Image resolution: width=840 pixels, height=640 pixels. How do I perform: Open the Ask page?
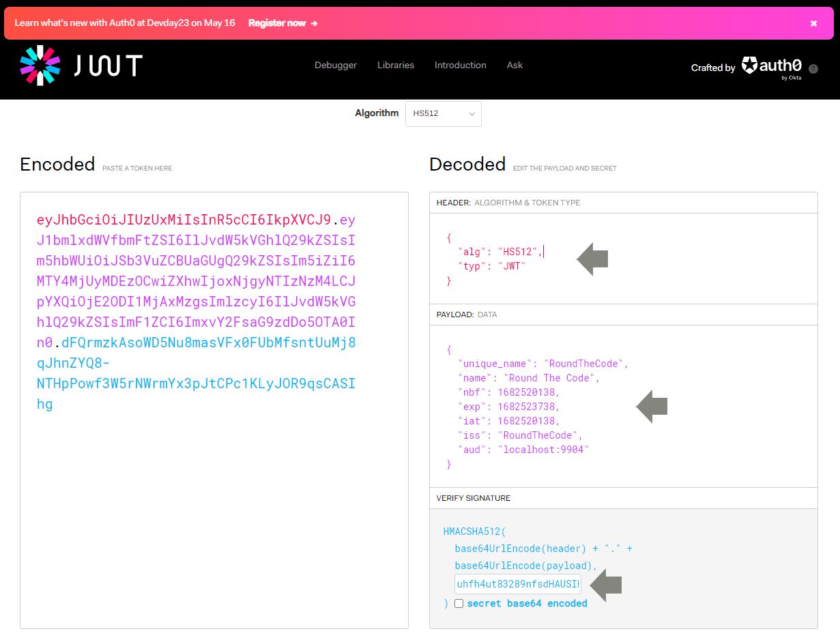(515, 65)
